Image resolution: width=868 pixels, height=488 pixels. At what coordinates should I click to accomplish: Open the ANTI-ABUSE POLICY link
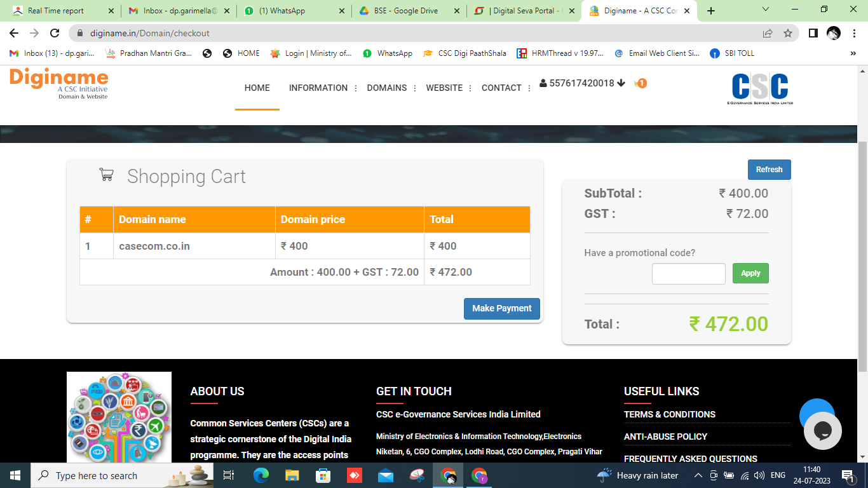(665, 437)
